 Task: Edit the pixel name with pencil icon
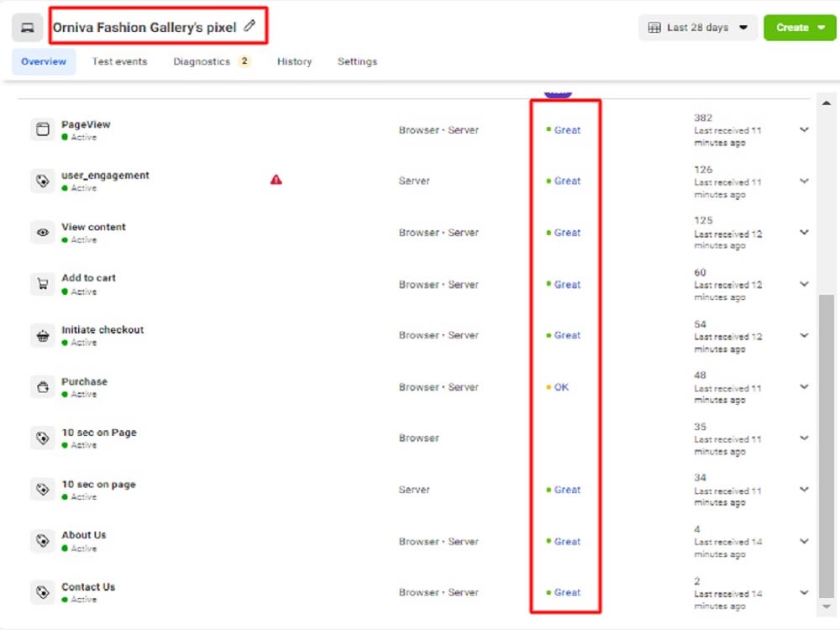click(249, 26)
